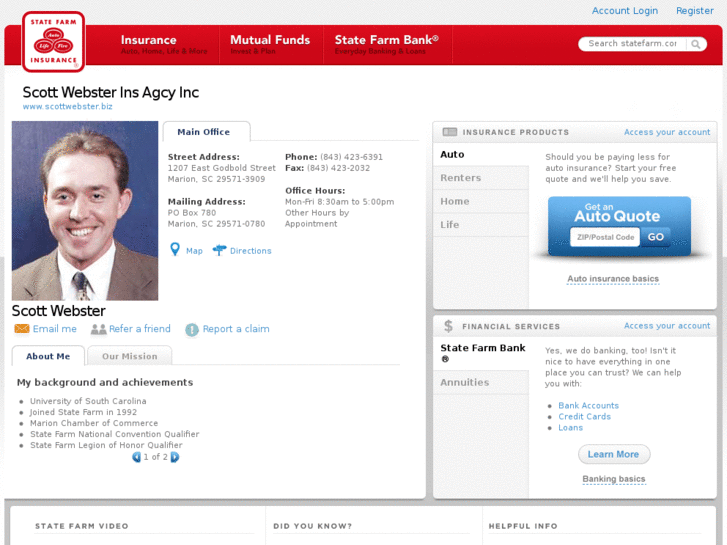This screenshot has height=545, width=727.
Task: Focus the Search statefarm.com field
Action: pyautogui.click(x=632, y=44)
